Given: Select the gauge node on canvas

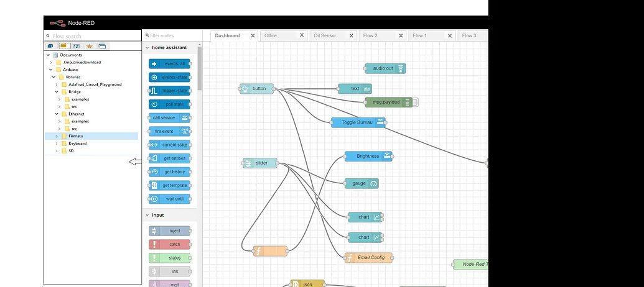Looking at the screenshot, I should coord(362,184).
